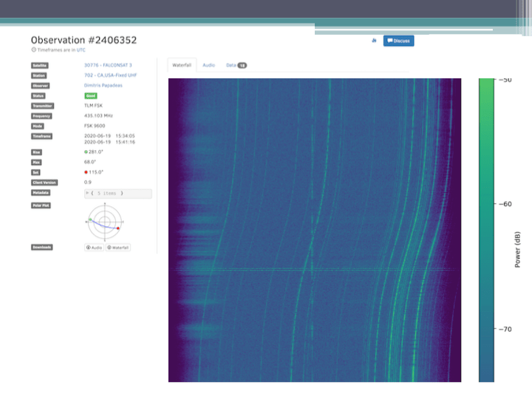Image resolution: width=532 pixels, height=399 pixels.
Task: Click the Power dB color scale bar
Action: [485, 229]
